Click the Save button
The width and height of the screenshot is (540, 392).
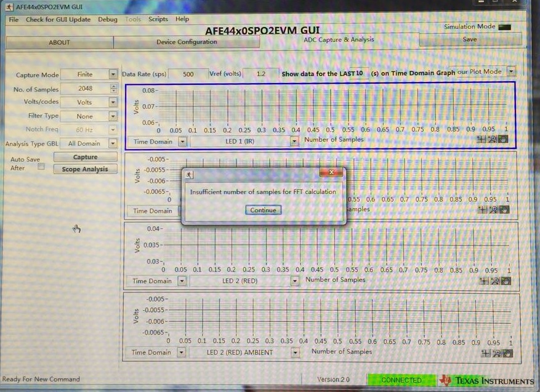click(x=470, y=39)
